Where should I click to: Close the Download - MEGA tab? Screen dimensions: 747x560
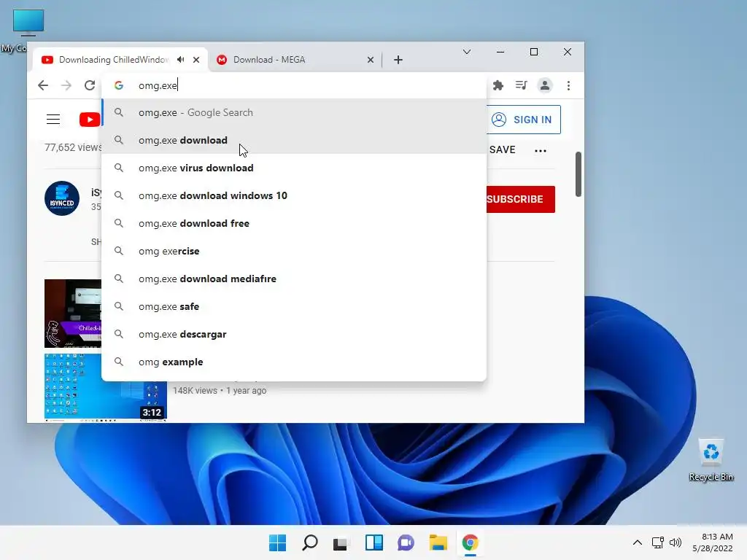coord(370,60)
